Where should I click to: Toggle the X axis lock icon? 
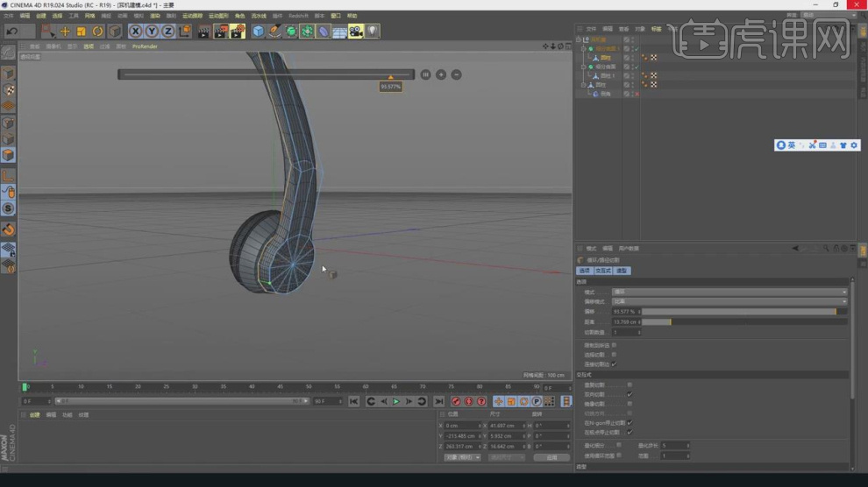[136, 32]
